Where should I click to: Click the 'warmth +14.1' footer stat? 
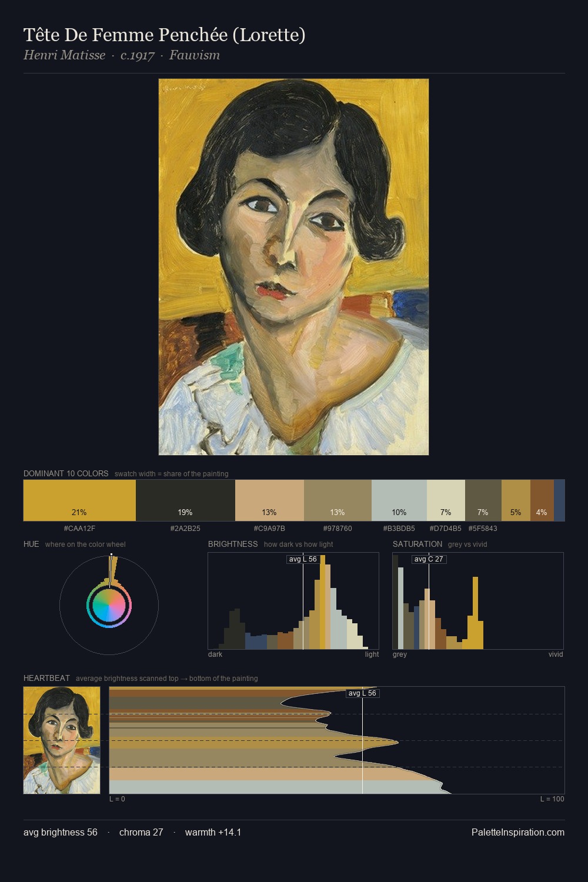tap(213, 832)
